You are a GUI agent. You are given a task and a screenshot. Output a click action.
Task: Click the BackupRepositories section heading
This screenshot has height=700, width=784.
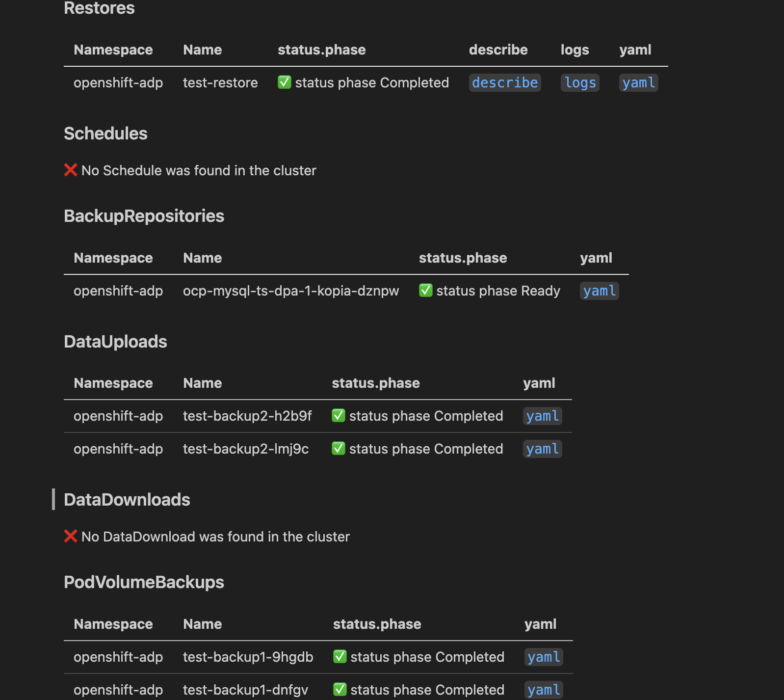click(144, 216)
